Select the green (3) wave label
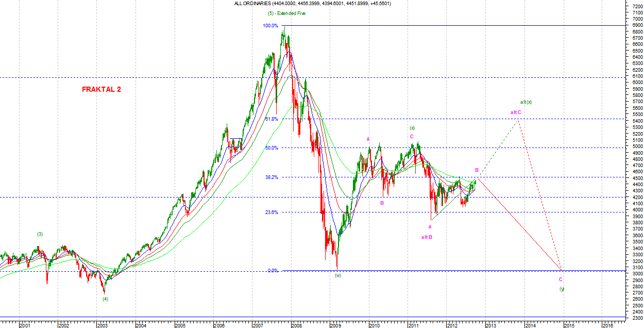 click(40, 234)
